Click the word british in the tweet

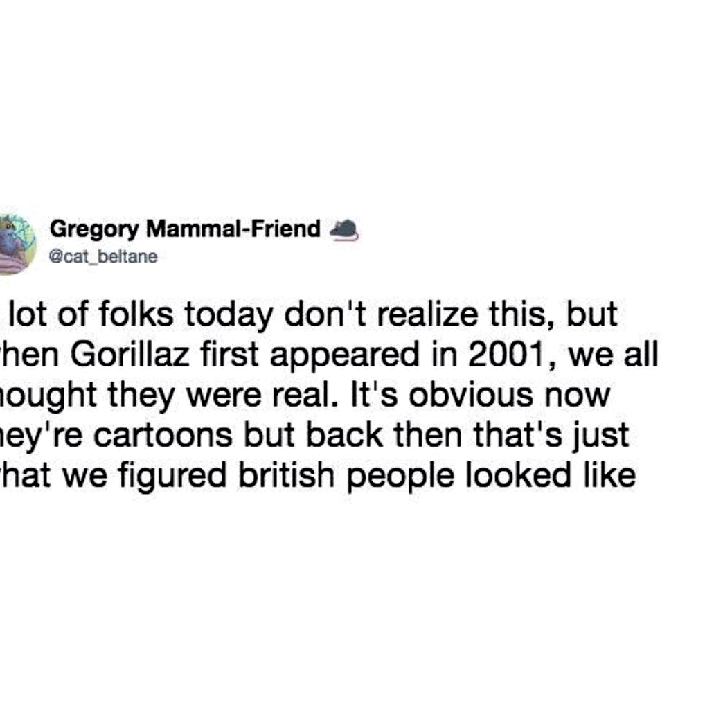tap(286, 475)
